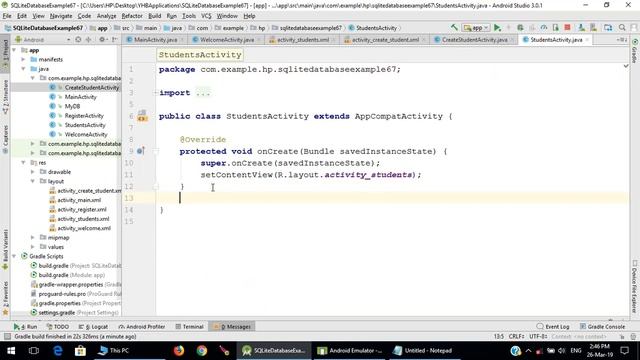Expand the manifests folder
This screenshot has width=640, height=360.
[x=23, y=59]
